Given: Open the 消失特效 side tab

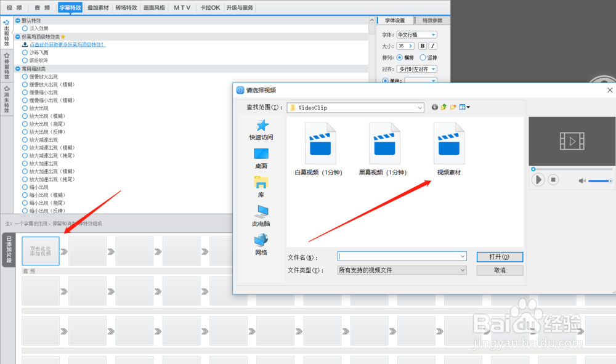Looking at the screenshot, I should [x=6, y=99].
